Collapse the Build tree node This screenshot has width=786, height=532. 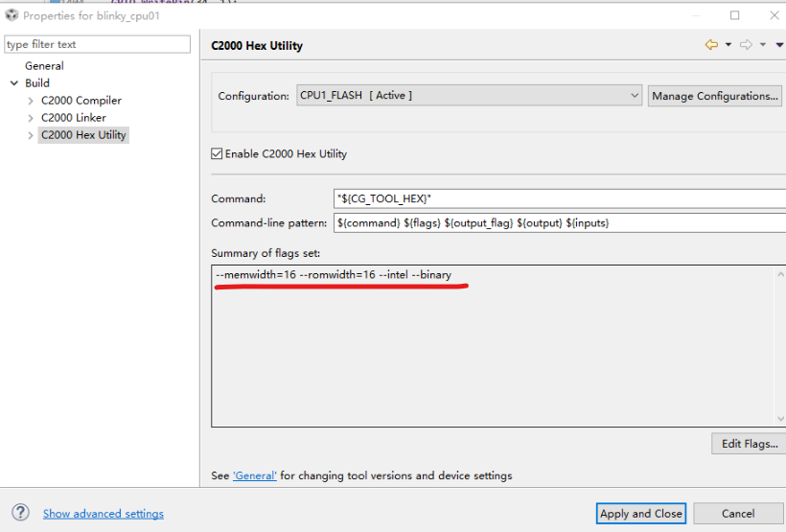[14, 83]
